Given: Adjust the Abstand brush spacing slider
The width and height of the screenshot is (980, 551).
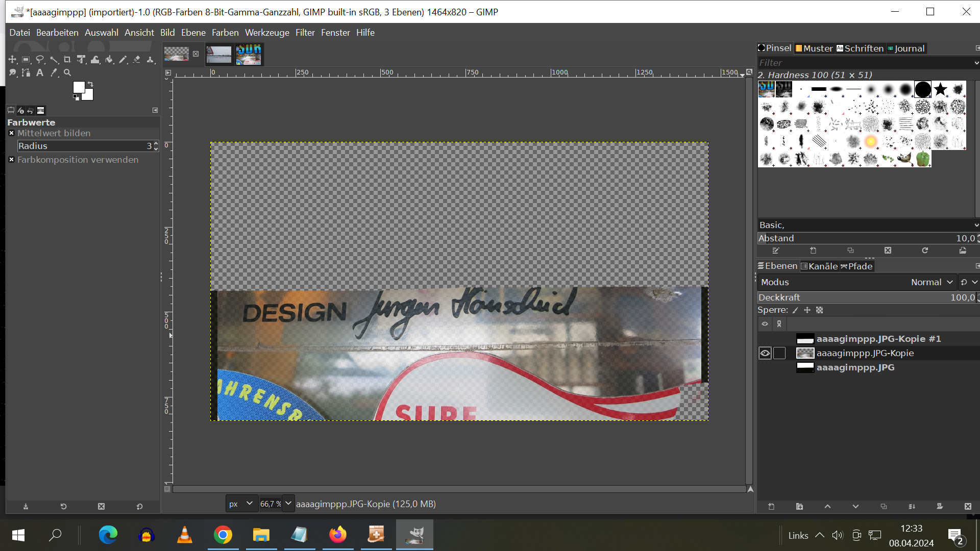Looking at the screenshot, I should 868,238.
